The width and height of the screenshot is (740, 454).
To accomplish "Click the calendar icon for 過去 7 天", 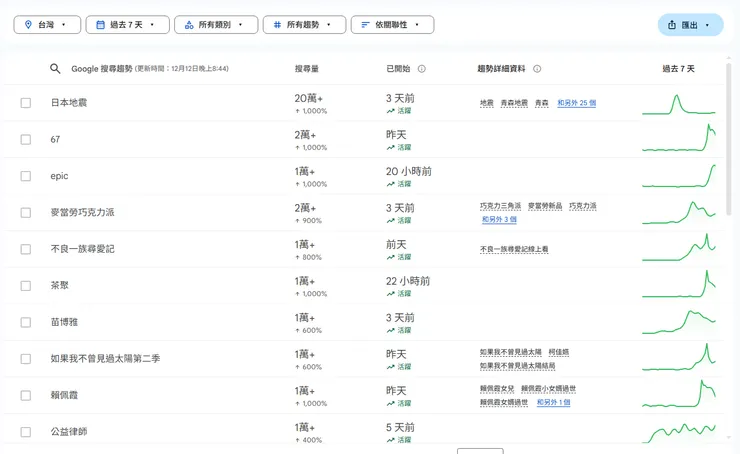I will click(100, 25).
